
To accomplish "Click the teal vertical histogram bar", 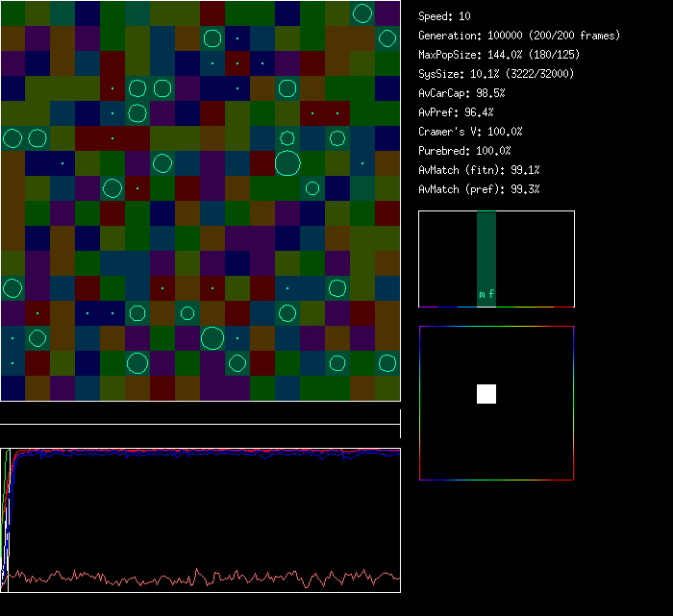I will (x=486, y=250).
